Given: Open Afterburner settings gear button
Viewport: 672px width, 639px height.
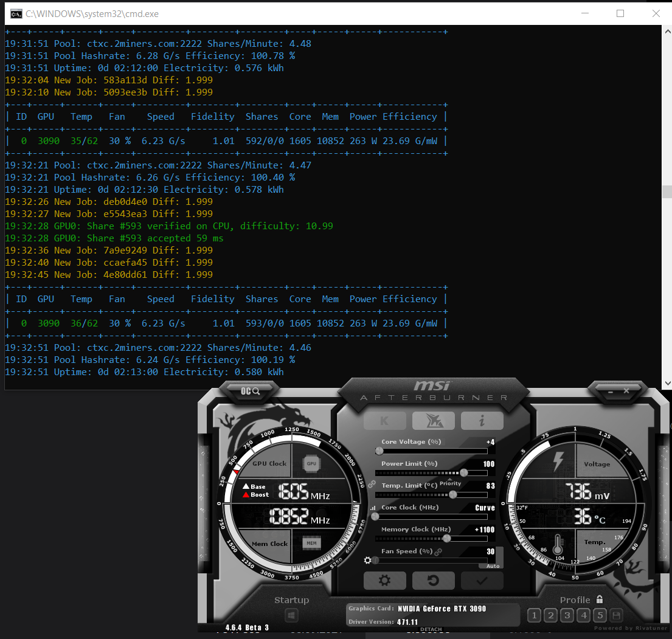Looking at the screenshot, I should 384,581.
